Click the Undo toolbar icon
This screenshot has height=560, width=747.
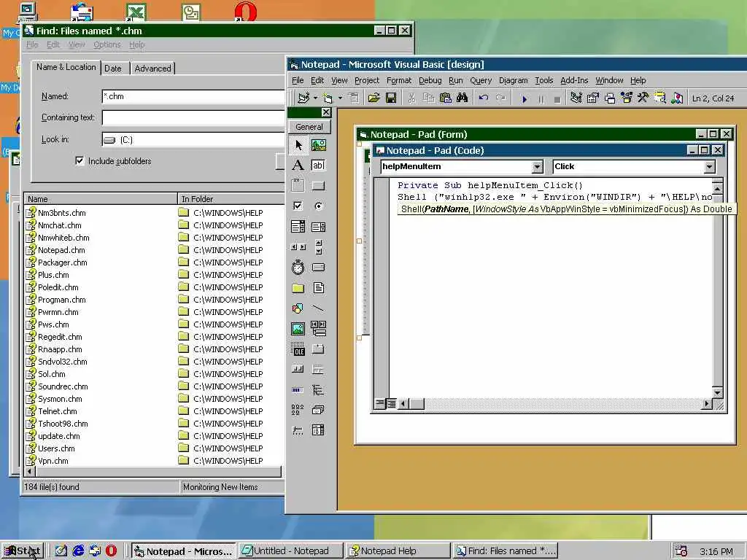tap(484, 98)
